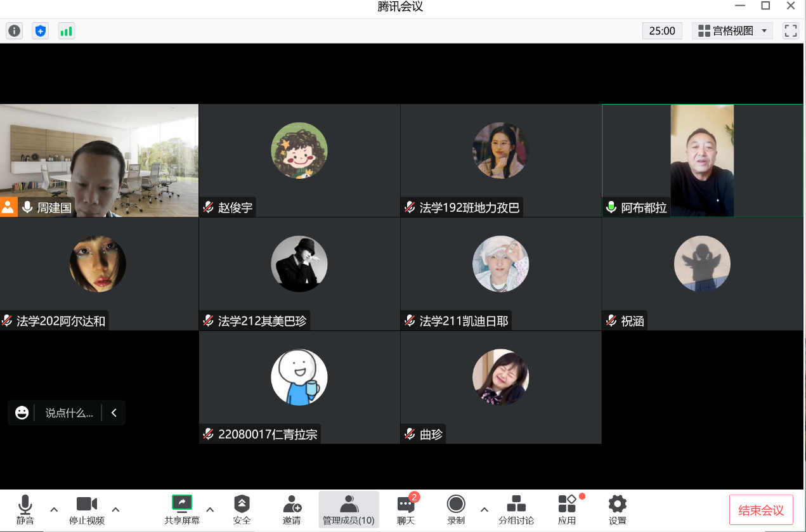Open the 宫格视图 layout dropdown
Screen dimensions: 806x532
coord(732,30)
